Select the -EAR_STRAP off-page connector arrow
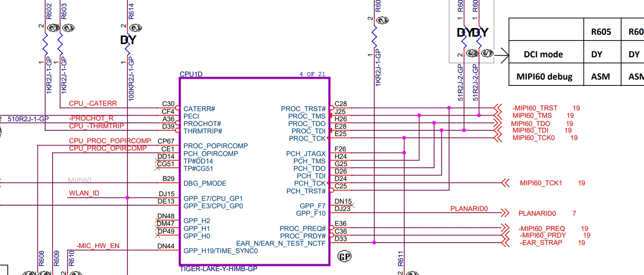 (505, 243)
